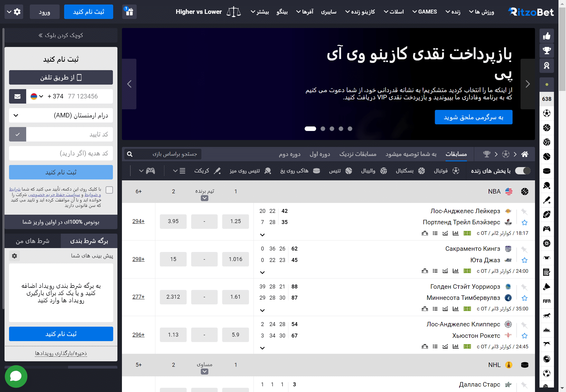This screenshot has width=566, height=392.
Task: Open the live chat bubble
Action: (16, 376)
